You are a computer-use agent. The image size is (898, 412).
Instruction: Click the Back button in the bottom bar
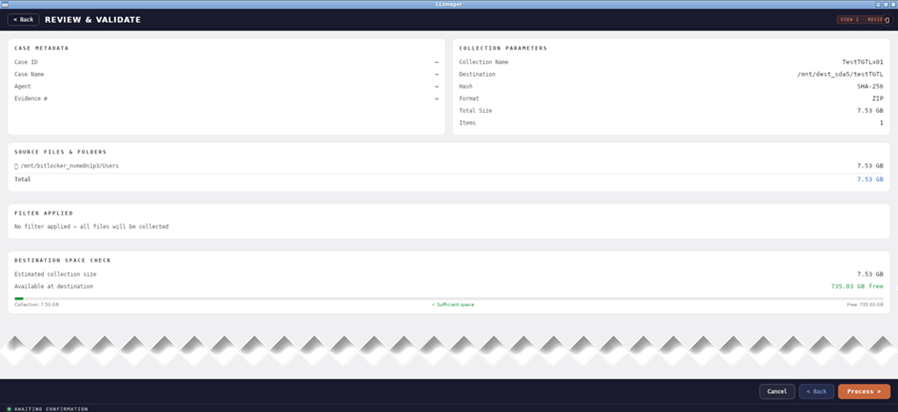(816, 391)
